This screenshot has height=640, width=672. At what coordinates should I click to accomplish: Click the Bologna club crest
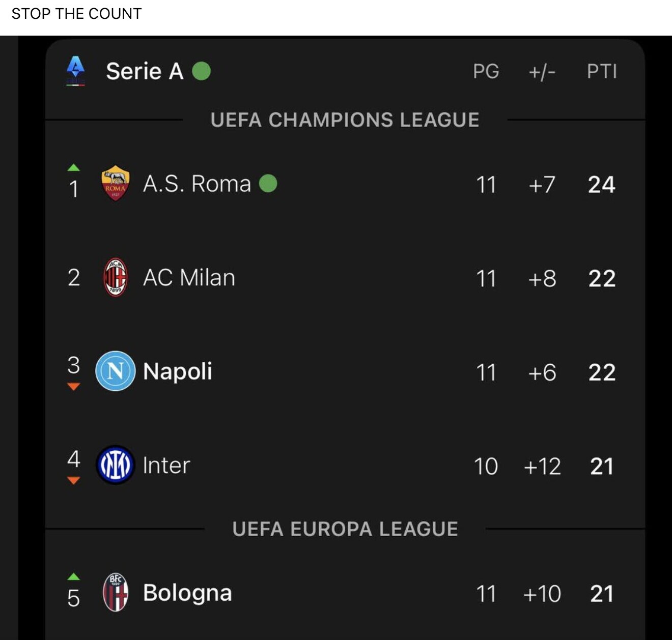coord(116,592)
